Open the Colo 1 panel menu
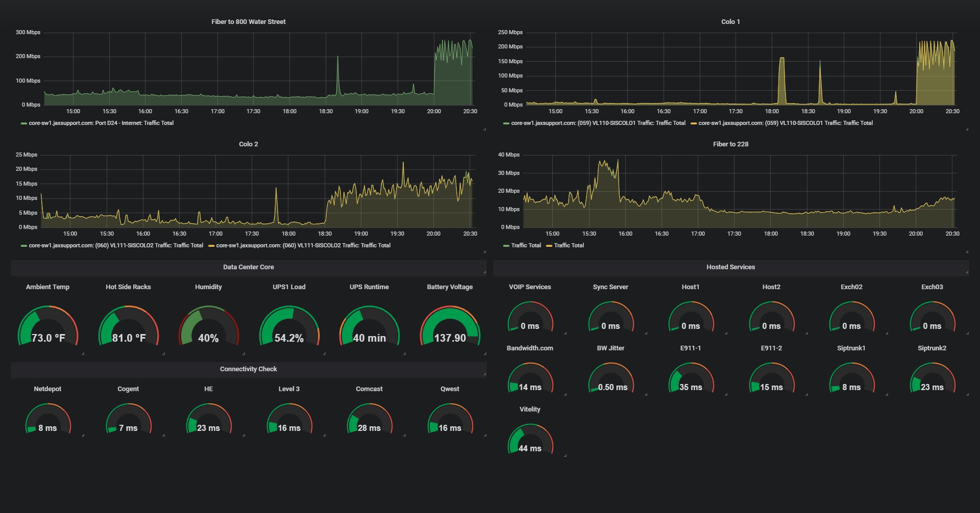Image resolution: width=980 pixels, height=513 pixels. point(731,21)
